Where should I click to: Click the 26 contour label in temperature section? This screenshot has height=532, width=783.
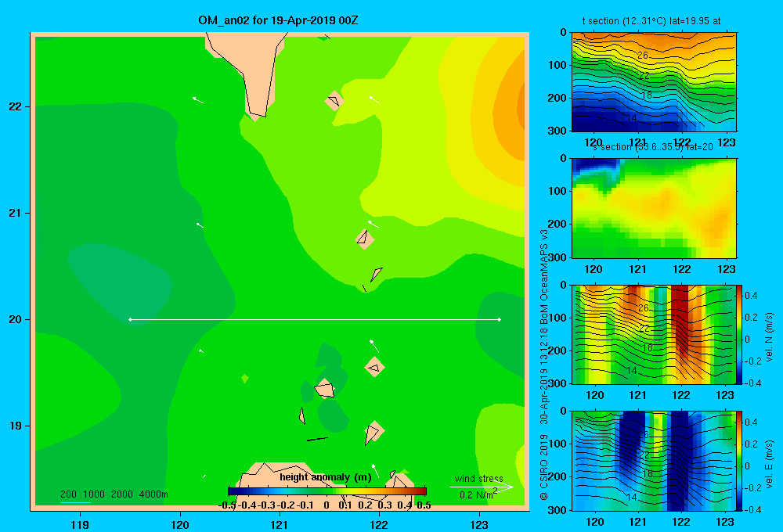click(643, 56)
